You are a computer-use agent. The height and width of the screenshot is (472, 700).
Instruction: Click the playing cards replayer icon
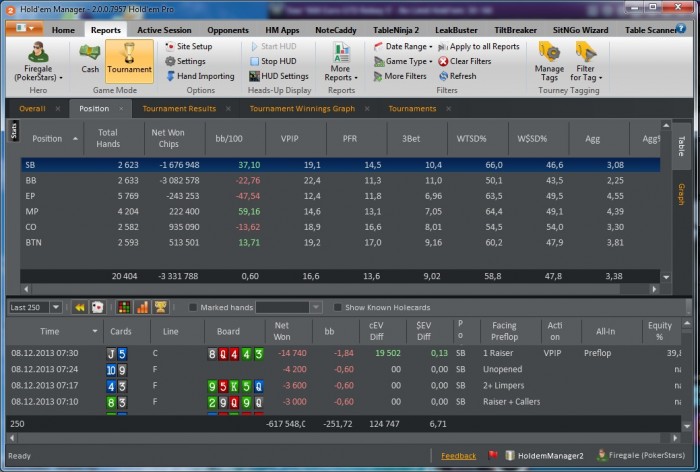(x=97, y=307)
